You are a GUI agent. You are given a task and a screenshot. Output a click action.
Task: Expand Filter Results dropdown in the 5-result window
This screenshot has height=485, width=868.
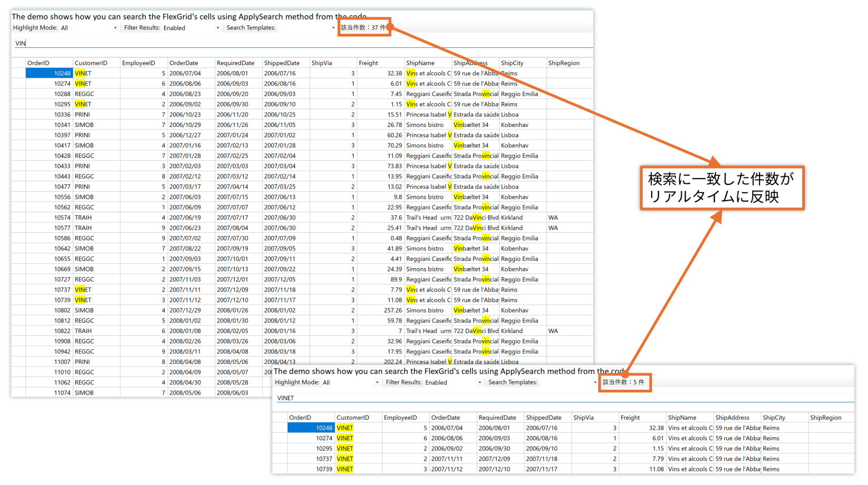tap(453, 383)
